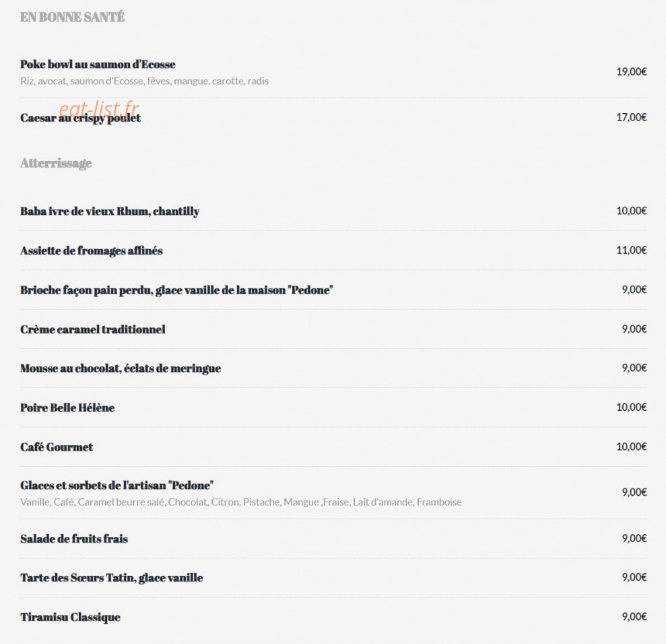Select Baba ivre de vieux Rhum
666x644 pixels.
[110, 211]
